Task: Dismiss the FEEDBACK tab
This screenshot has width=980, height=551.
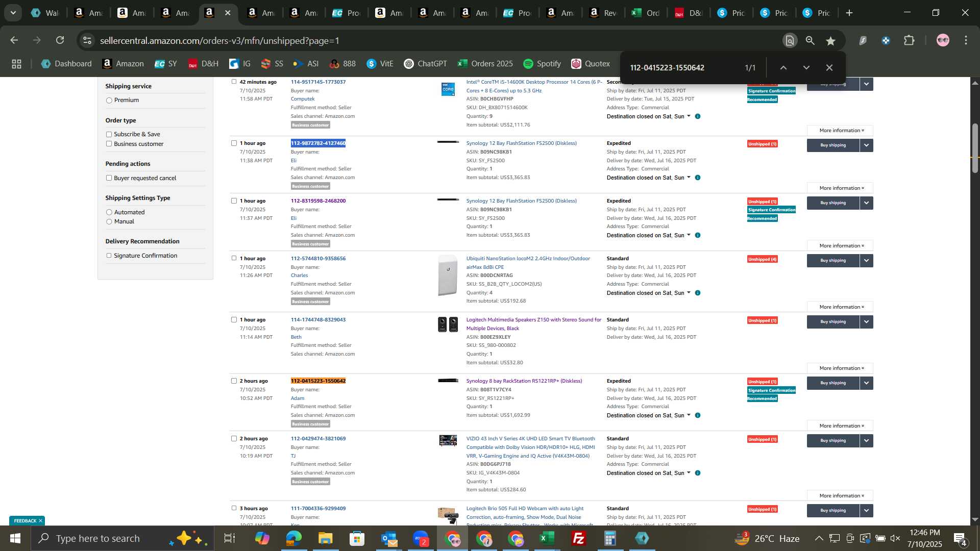Action: pos(40,521)
